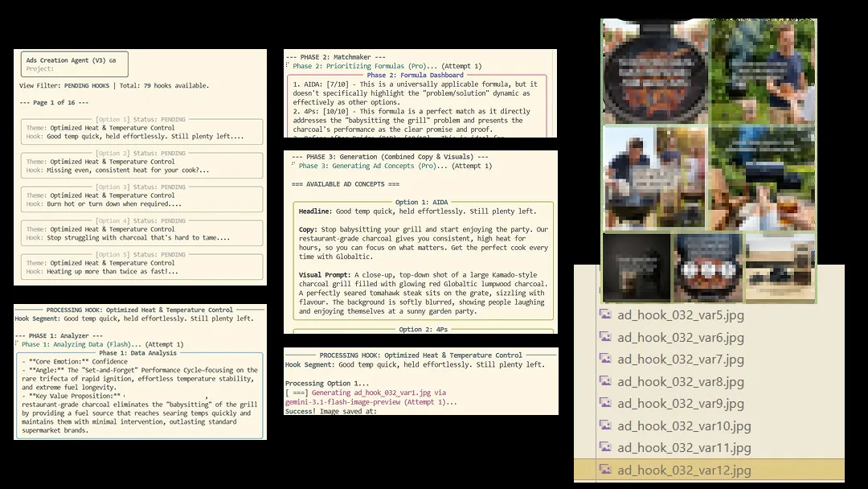Click the 'Headline:' label in the AIDA concept
The height and width of the screenshot is (489, 868).
(x=316, y=212)
